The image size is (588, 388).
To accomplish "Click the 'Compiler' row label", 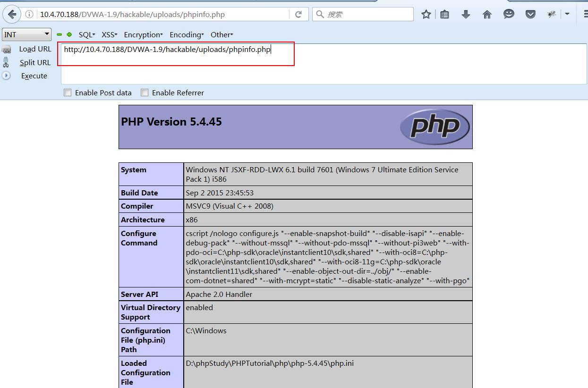I will 137,206.
